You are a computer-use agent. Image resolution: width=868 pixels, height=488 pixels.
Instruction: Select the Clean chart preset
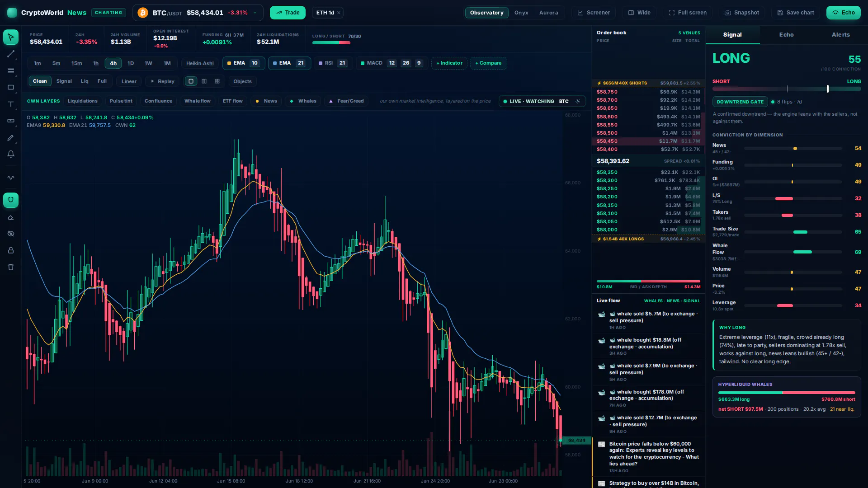click(40, 81)
